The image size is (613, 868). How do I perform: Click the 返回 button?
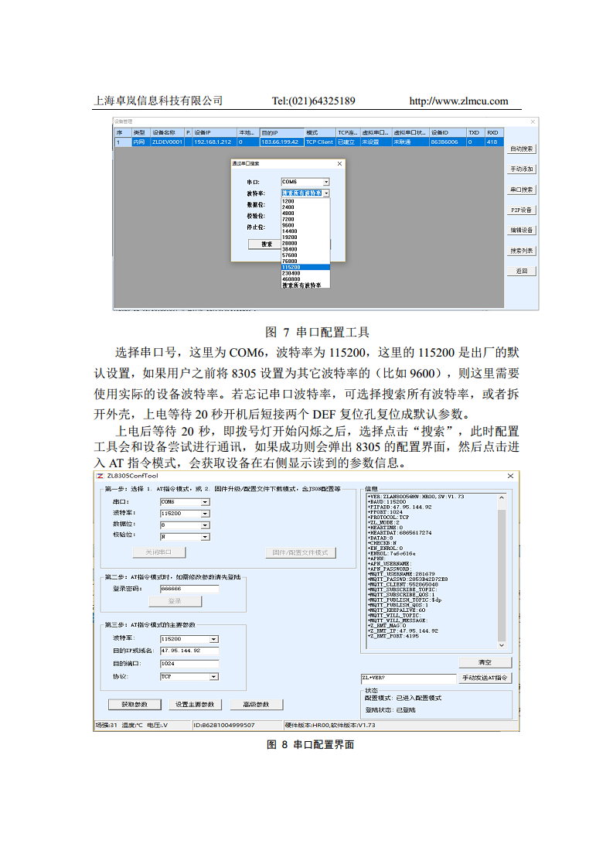(x=522, y=272)
